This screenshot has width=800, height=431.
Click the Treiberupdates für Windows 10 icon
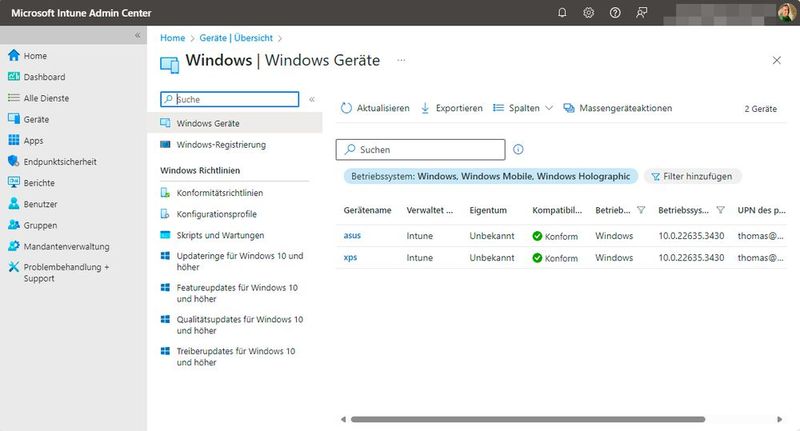(165, 351)
